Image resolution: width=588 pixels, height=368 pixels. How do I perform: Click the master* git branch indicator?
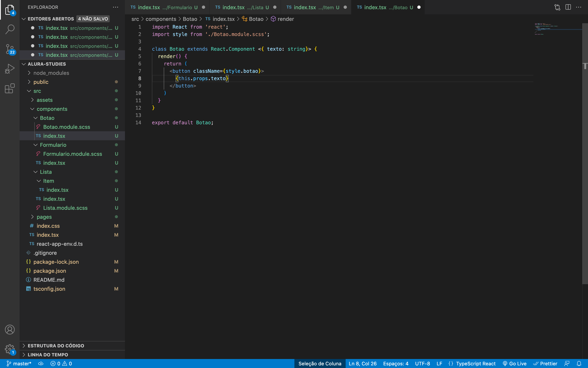(x=19, y=364)
